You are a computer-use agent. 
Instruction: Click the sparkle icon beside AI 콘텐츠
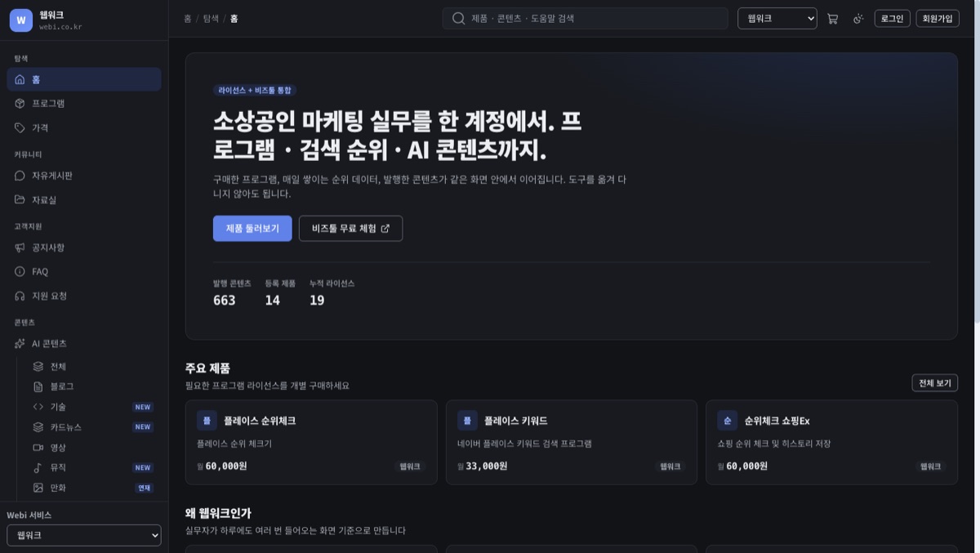pyautogui.click(x=20, y=344)
